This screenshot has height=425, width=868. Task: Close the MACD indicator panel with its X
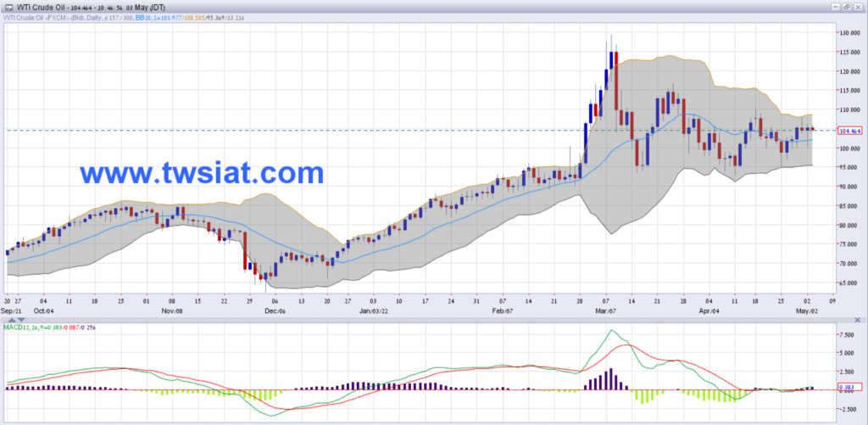[x=858, y=321]
